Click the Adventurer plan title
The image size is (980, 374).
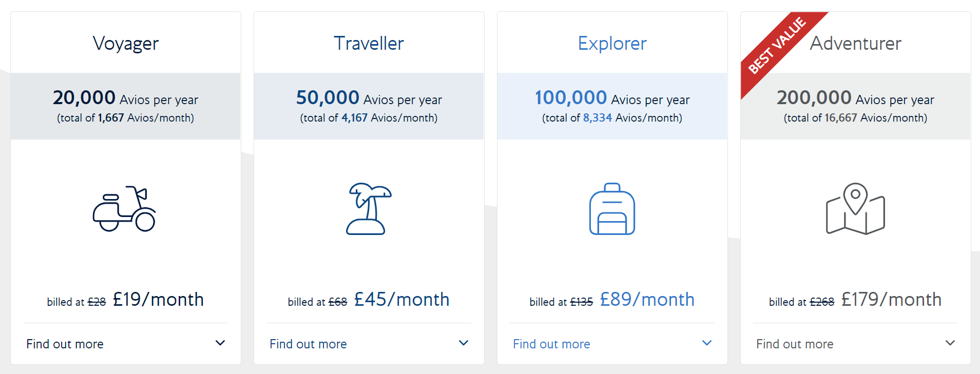pyautogui.click(x=855, y=44)
